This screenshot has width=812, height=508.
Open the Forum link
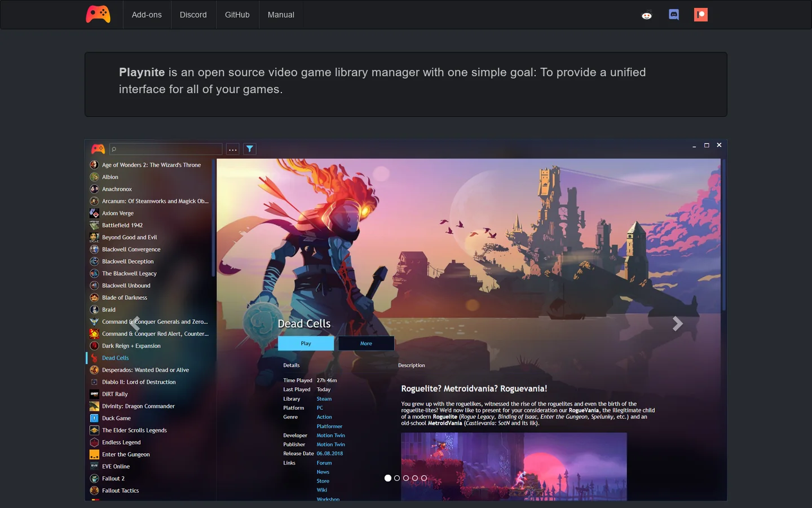point(324,463)
